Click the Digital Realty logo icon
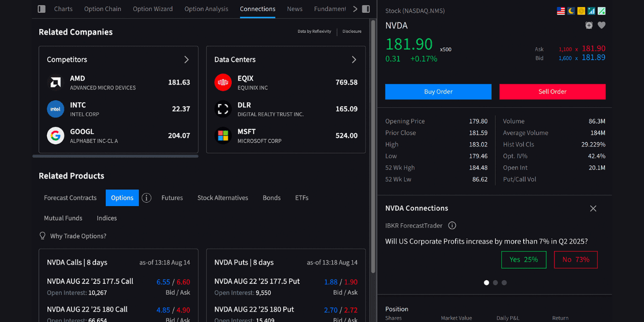Screen dimensions: 644x322 (x=223, y=109)
